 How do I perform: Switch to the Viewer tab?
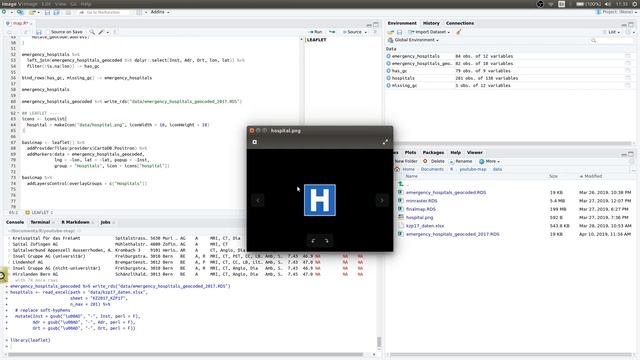(x=475, y=152)
